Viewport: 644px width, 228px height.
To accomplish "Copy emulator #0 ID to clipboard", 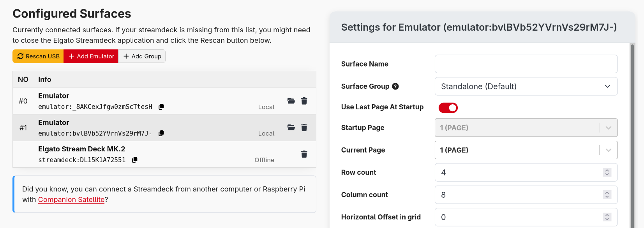I will pos(161,107).
